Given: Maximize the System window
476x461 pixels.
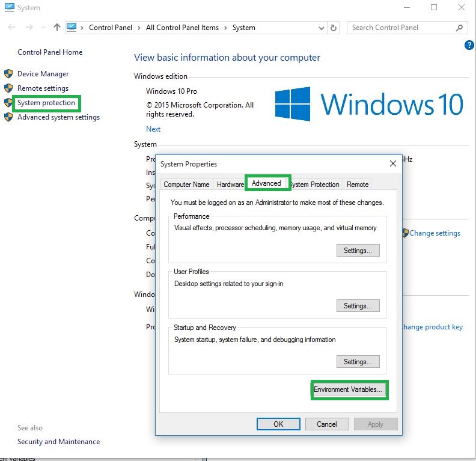Looking at the screenshot, I should [x=434, y=7].
